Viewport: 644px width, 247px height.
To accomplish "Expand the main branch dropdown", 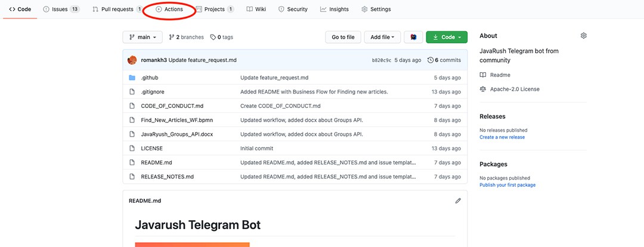I will pyautogui.click(x=143, y=37).
